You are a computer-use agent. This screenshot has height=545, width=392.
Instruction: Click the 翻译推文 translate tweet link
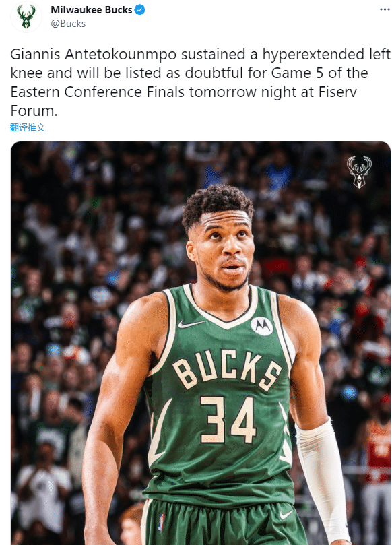pos(28,127)
